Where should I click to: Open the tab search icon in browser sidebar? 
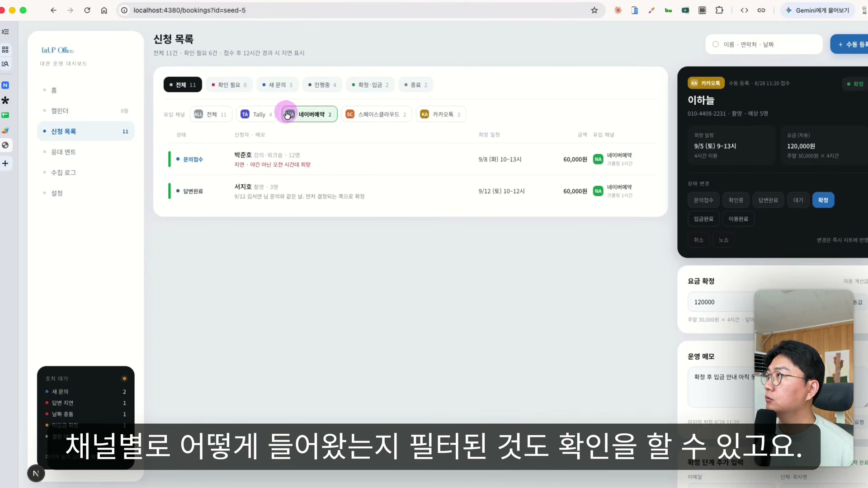coord(5,64)
